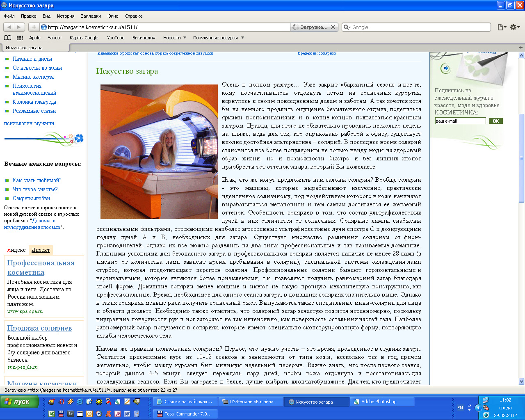Viewport: 525px width, 420px height.
Task: Add the current page as a bookmark with plus button
Action: click(34, 27)
